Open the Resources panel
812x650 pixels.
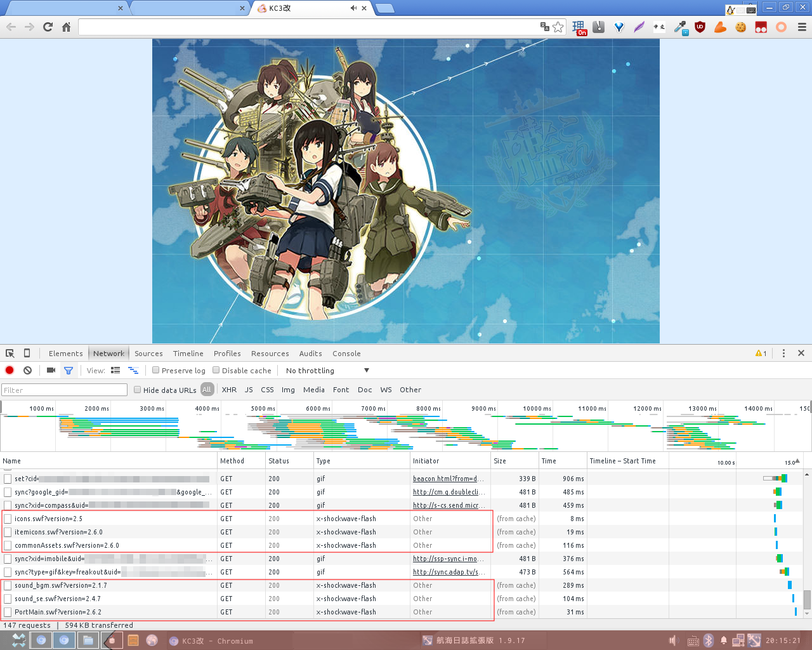270,354
